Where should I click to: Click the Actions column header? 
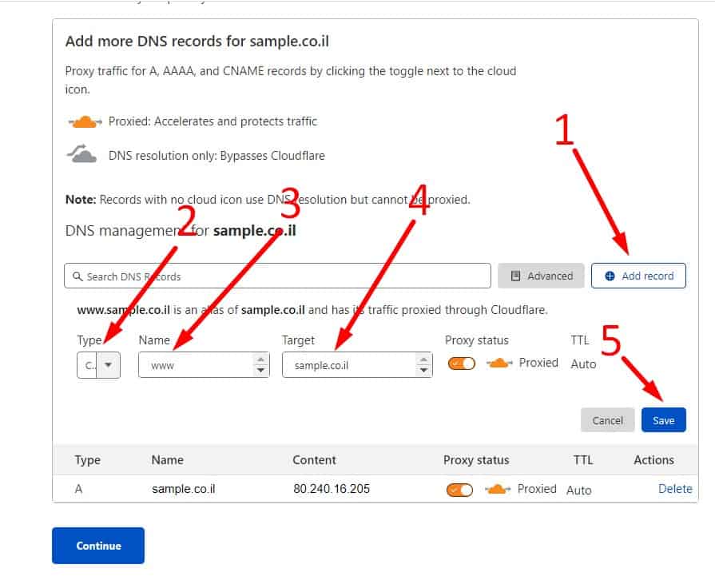coord(653,460)
